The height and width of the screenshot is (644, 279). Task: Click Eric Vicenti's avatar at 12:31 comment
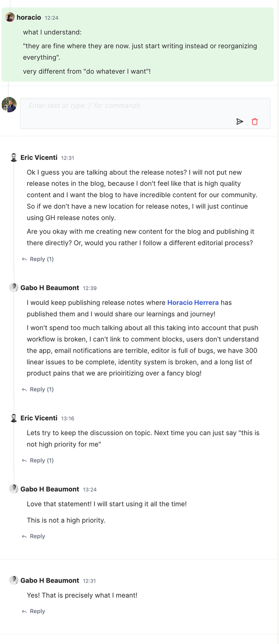pos(14,157)
